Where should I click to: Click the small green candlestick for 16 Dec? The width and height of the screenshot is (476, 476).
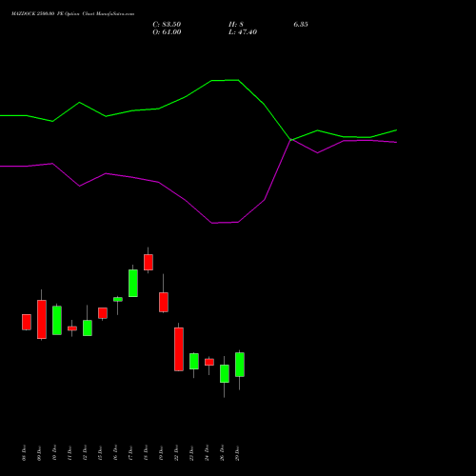[118, 299]
